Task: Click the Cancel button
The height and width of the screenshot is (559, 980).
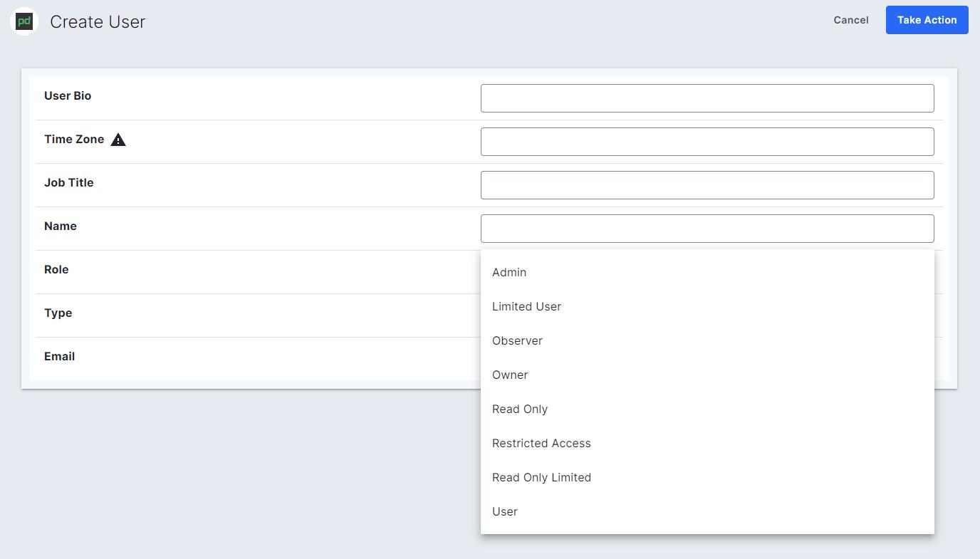Action: pyautogui.click(x=850, y=20)
